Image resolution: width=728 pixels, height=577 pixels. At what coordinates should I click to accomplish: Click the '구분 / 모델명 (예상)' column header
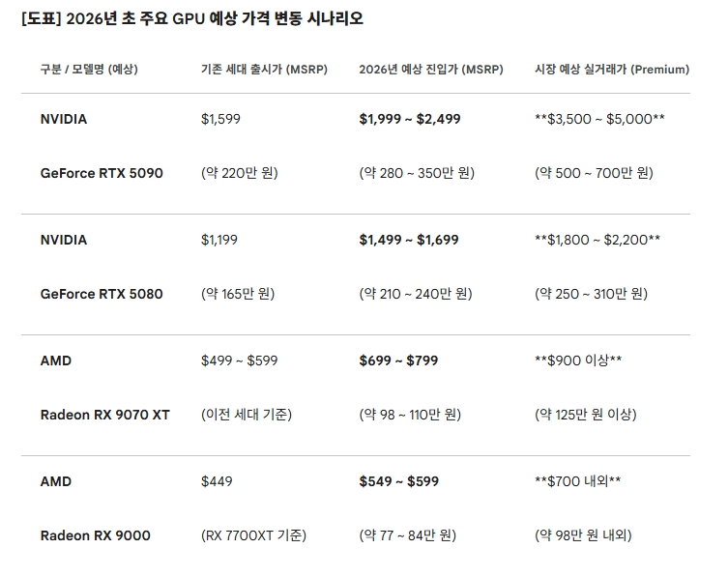pyautogui.click(x=89, y=69)
